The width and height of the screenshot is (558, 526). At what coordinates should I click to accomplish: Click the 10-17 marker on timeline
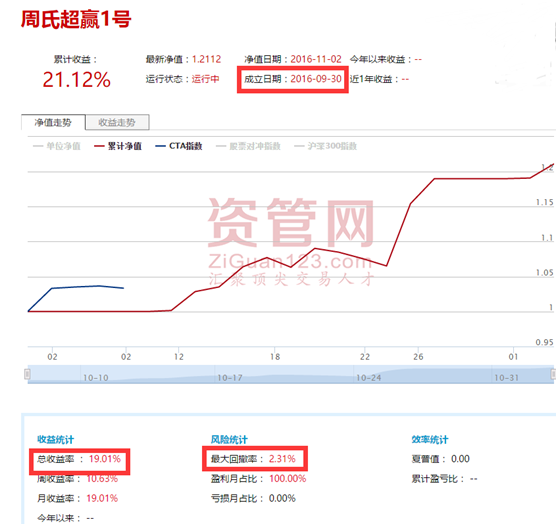pyautogui.click(x=230, y=378)
